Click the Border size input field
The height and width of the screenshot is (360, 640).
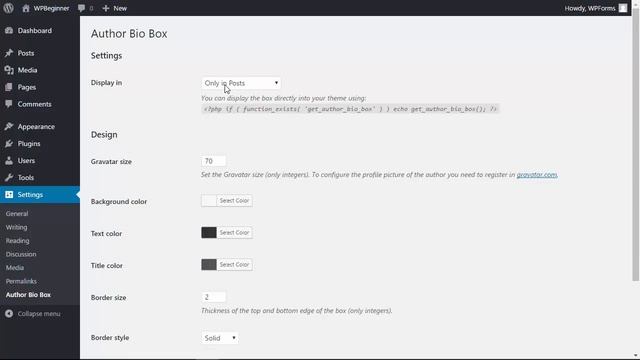click(x=213, y=297)
